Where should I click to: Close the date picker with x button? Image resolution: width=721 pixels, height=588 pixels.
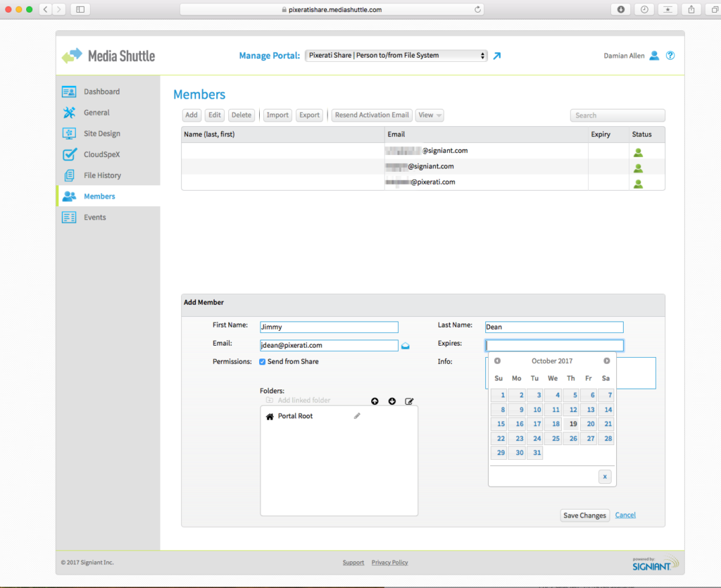click(x=605, y=477)
